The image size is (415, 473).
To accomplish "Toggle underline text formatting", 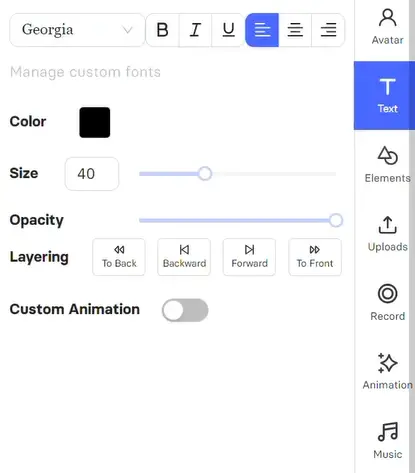I will click(x=228, y=30).
